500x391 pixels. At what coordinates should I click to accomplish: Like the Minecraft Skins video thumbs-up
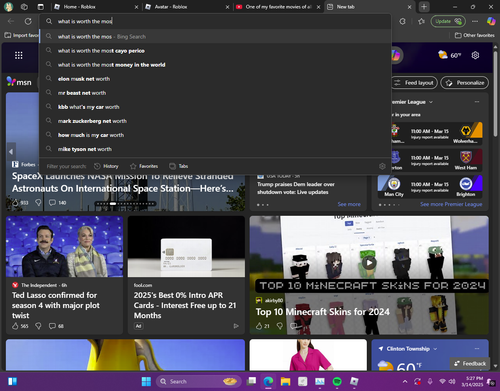[x=259, y=326]
